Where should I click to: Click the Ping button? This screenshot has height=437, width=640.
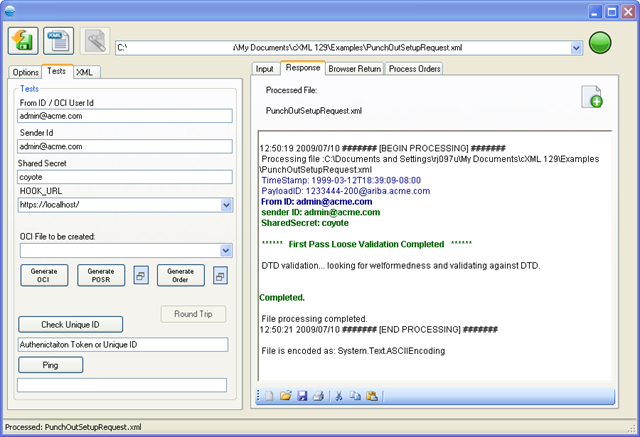point(51,365)
